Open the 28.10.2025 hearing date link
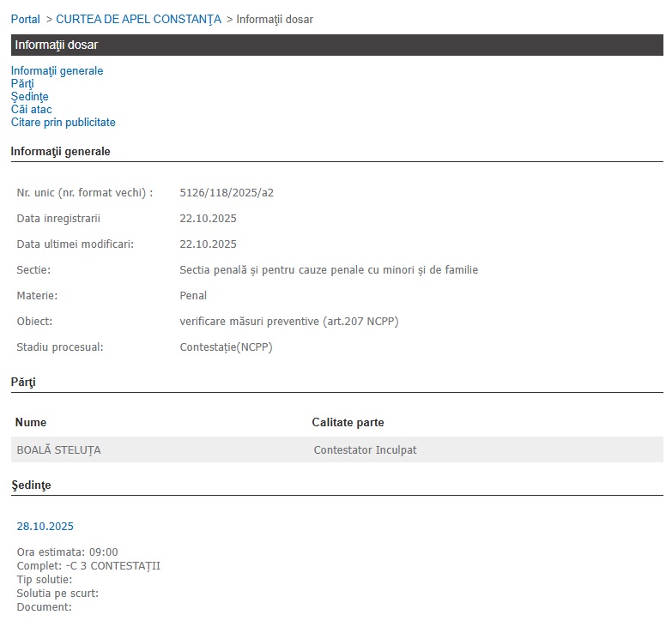Screen dimensions: 672x627 45,527
